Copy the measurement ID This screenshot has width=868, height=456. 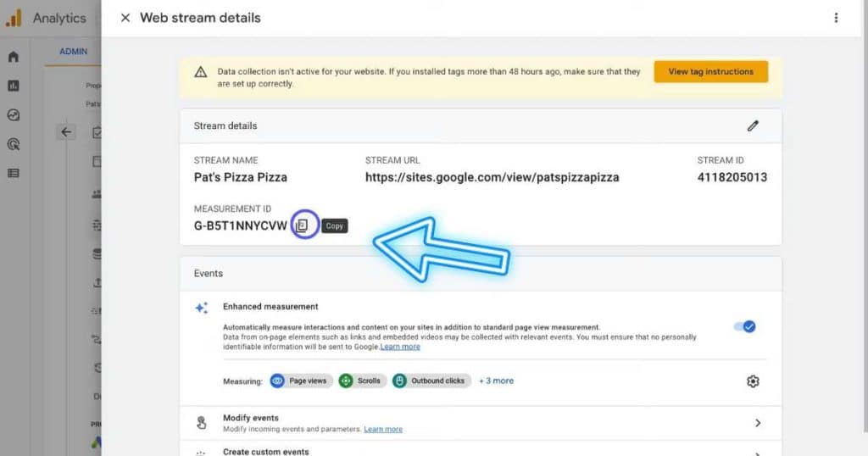click(x=303, y=225)
